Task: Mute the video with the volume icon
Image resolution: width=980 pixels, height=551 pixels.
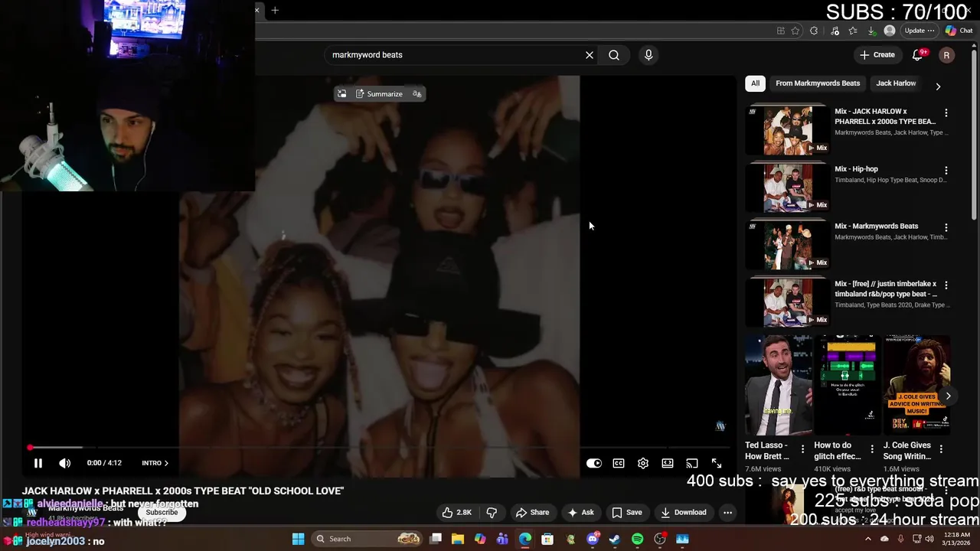Action: pos(65,463)
